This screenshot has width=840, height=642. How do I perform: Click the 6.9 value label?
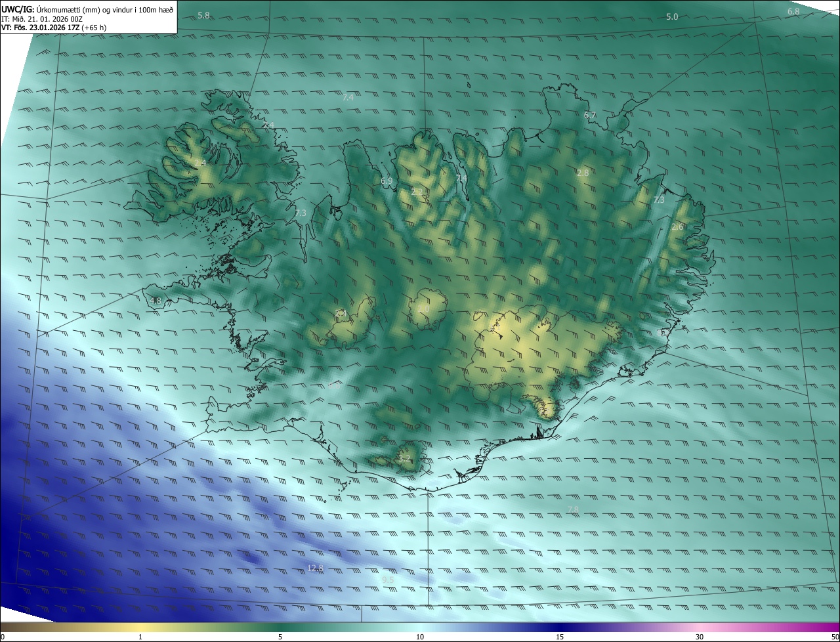click(x=387, y=181)
